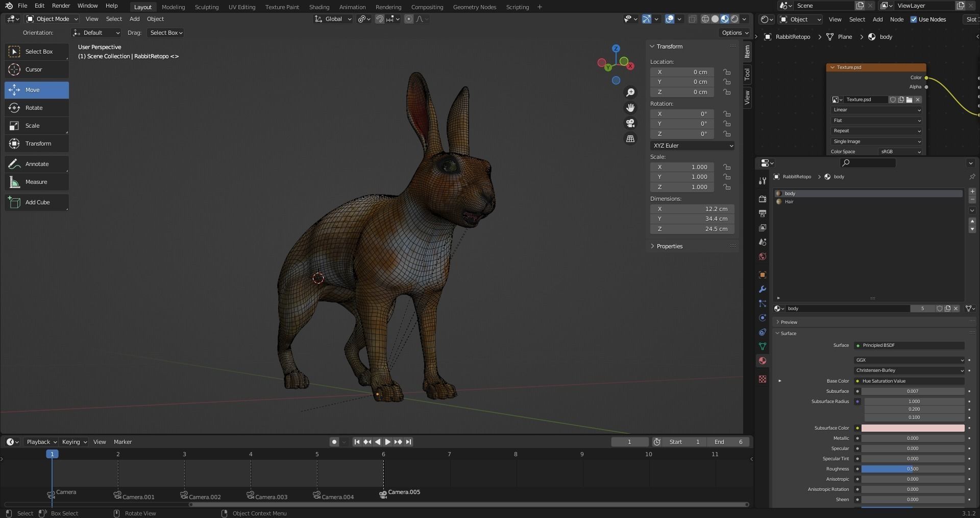
Task: Open the GGX distribution dropdown
Action: [x=910, y=360]
